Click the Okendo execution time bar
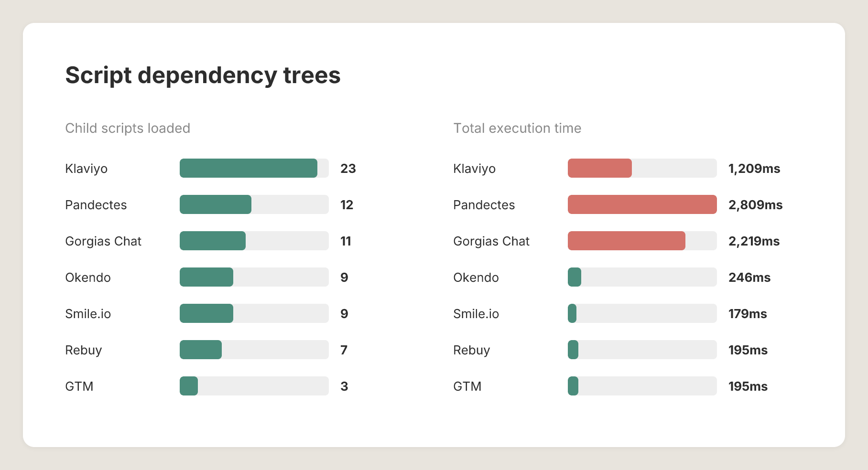This screenshot has width=868, height=470. click(x=574, y=277)
